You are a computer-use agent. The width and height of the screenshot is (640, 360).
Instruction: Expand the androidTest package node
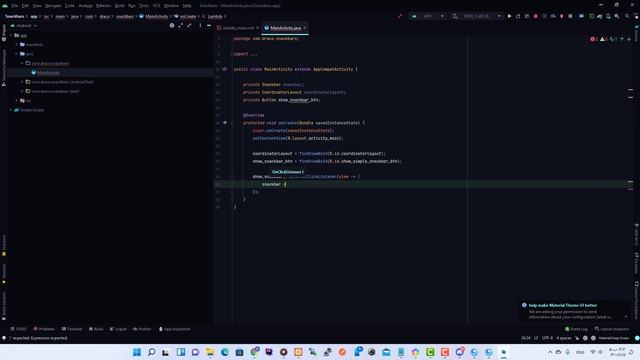22,82
